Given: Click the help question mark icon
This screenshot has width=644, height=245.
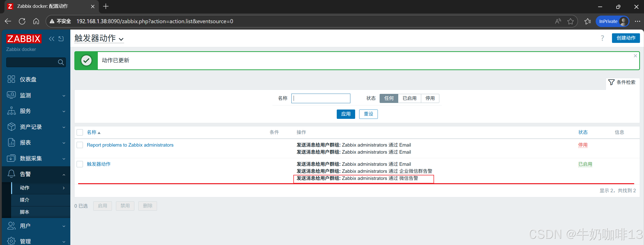Looking at the screenshot, I should 602,38.
